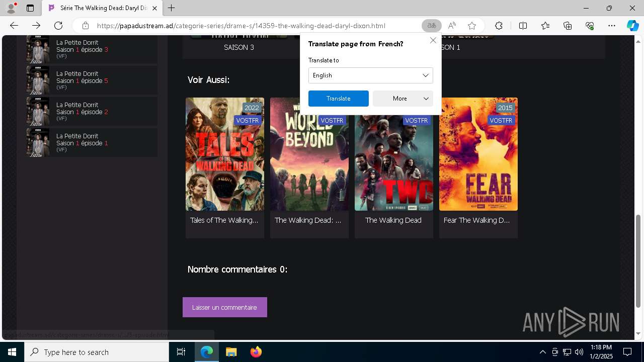Open the tab actions menu icon
The height and width of the screenshot is (362, 644).
[30, 8]
